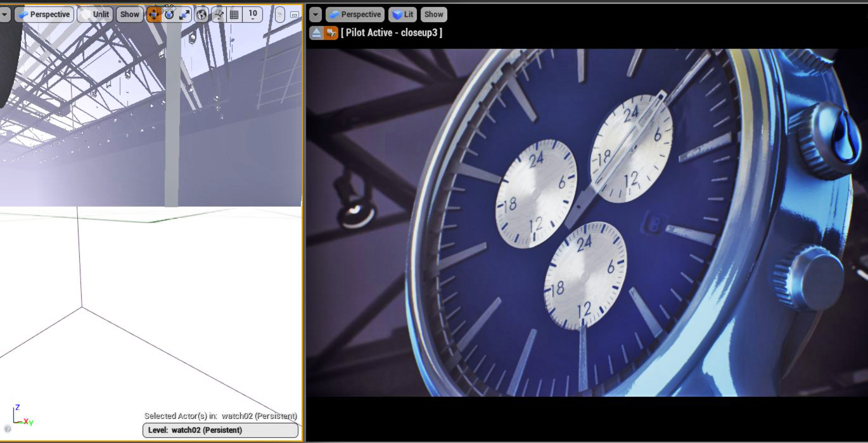This screenshot has width=868, height=443.
Task: Open Perspective menu in right viewport
Action: click(x=355, y=15)
